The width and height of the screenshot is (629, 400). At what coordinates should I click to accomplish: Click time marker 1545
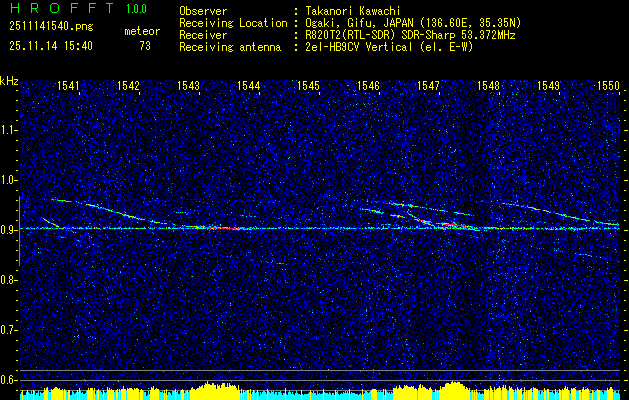(x=308, y=85)
